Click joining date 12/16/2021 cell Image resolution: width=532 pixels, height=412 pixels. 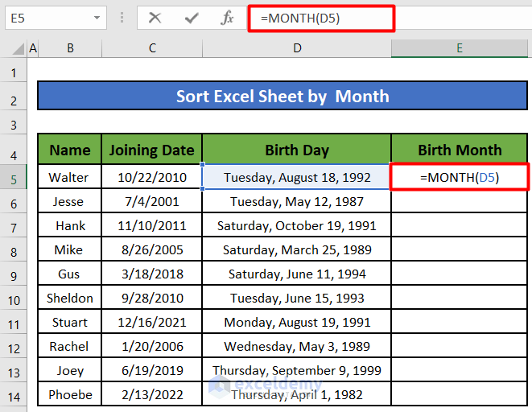(x=152, y=322)
